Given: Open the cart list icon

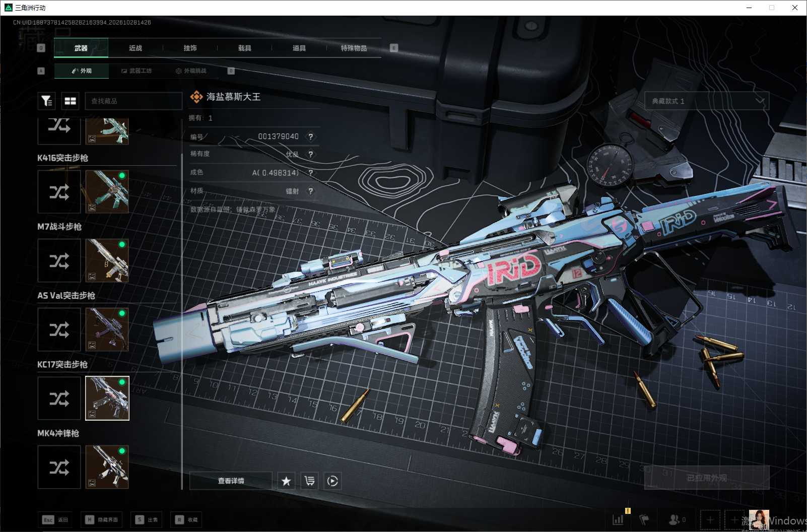Looking at the screenshot, I should (x=309, y=481).
